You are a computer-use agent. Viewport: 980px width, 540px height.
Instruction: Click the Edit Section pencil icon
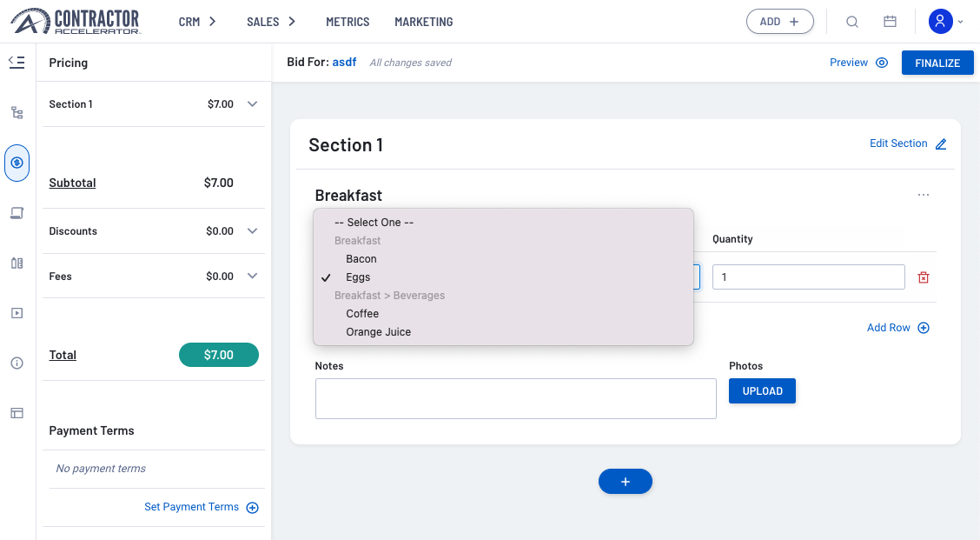(941, 143)
